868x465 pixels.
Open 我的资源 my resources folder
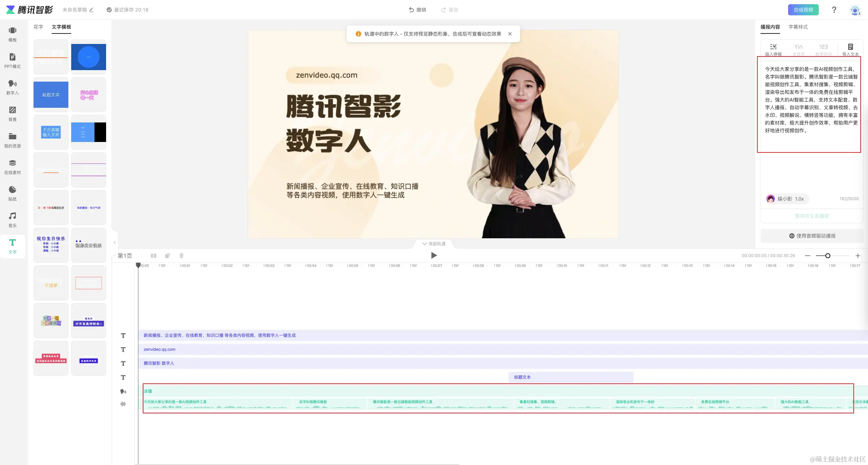pos(13,141)
